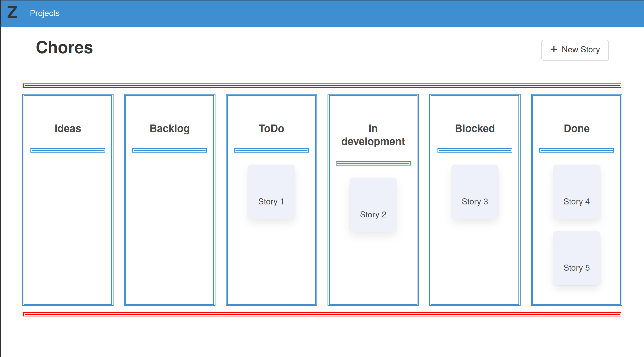Open the Story 2 card

pyautogui.click(x=373, y=205)
